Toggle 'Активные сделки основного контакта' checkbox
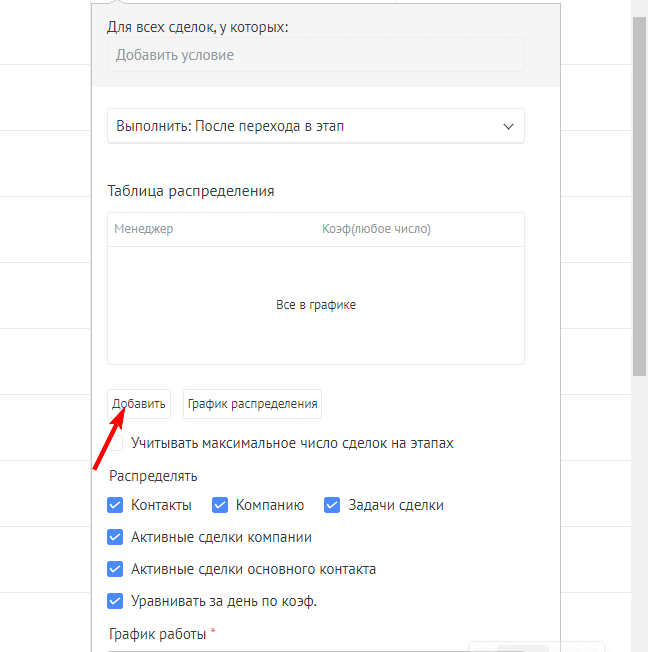 116,569
